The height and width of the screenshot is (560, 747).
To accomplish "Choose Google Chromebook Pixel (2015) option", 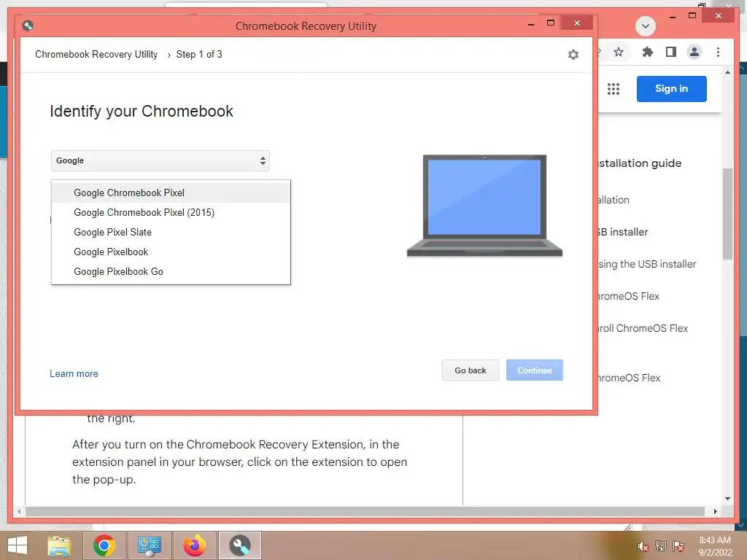I will pos(171,212).
